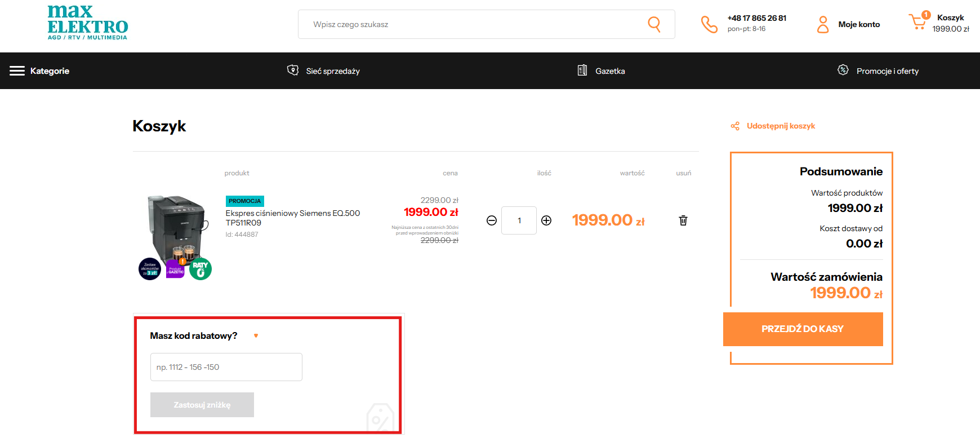The width and height of the screenshot is (980, 442).
Task: Click the Moje konto user icon
Action: pos(823,24)
